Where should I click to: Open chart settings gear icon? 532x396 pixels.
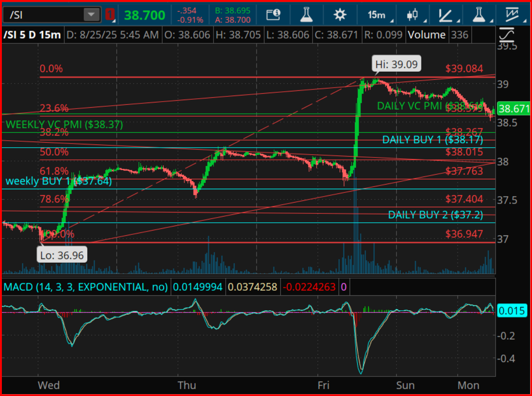tap(339, 14)
